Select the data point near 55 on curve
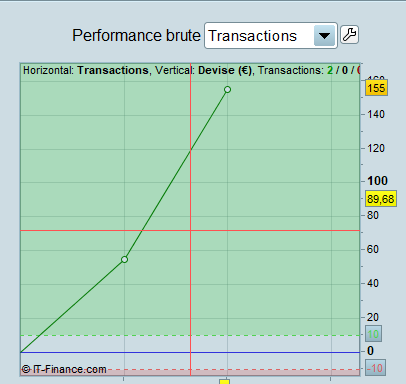The height and width of the screenshot is (384, 406). [x=124, y=259]
